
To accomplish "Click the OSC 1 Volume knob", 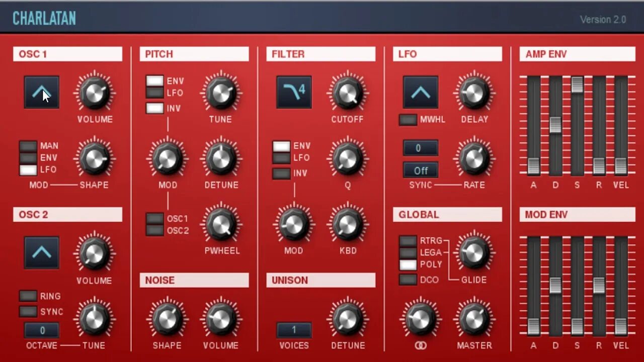I will [x=95, y=93].
